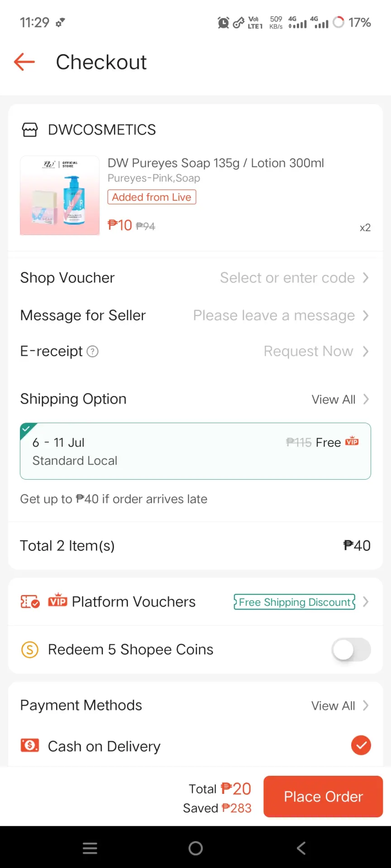
Task: Tap the Platform Vouchers ticket icon
Action: (30, 602)
